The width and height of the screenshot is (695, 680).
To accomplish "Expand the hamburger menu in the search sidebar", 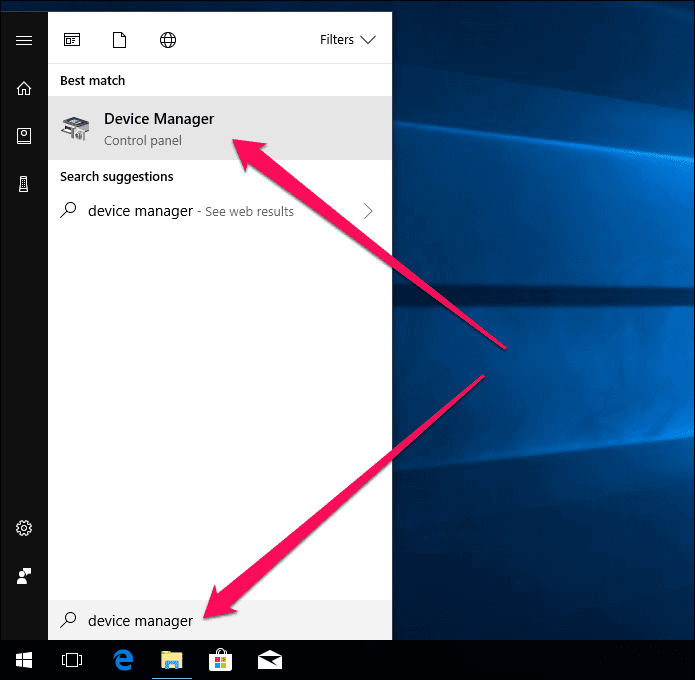I will click(24, 40).
